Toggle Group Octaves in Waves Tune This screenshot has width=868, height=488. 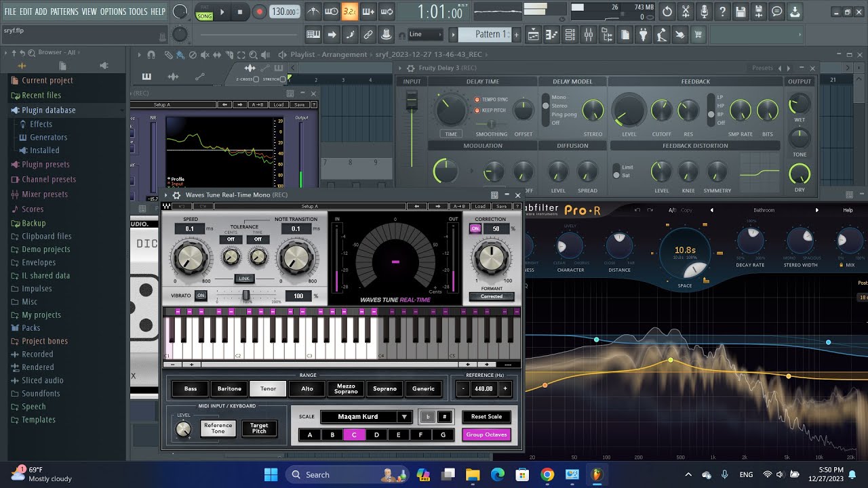(486, 434)
